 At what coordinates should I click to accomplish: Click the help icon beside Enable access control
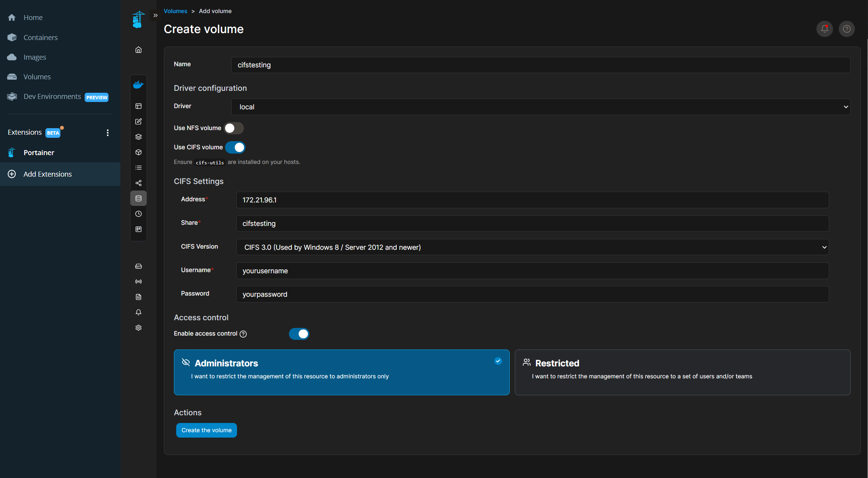(243, 334)
